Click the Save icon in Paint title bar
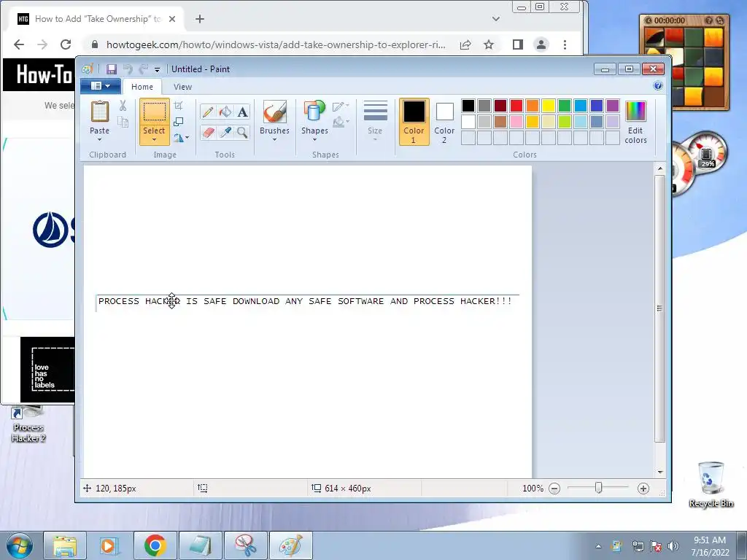 point(112,69)
